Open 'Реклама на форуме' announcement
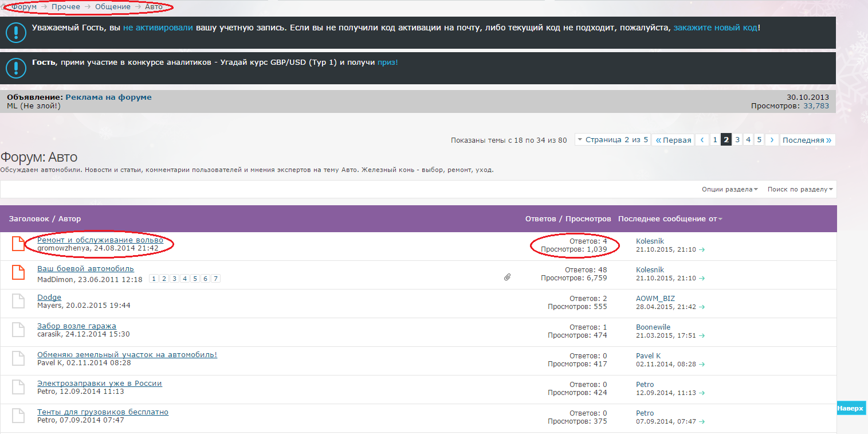 [108, 97]
